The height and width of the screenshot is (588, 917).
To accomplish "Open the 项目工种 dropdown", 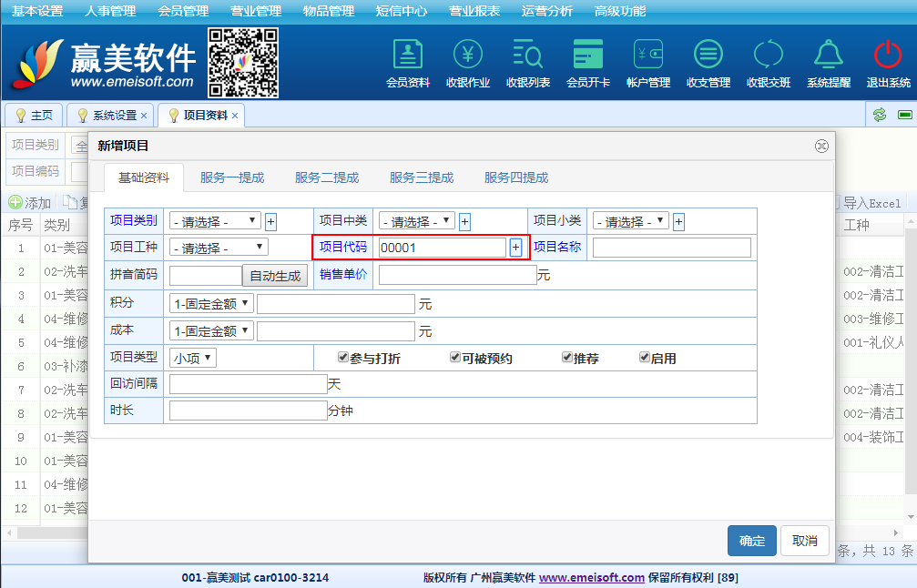I will click(x=219, y=248).
